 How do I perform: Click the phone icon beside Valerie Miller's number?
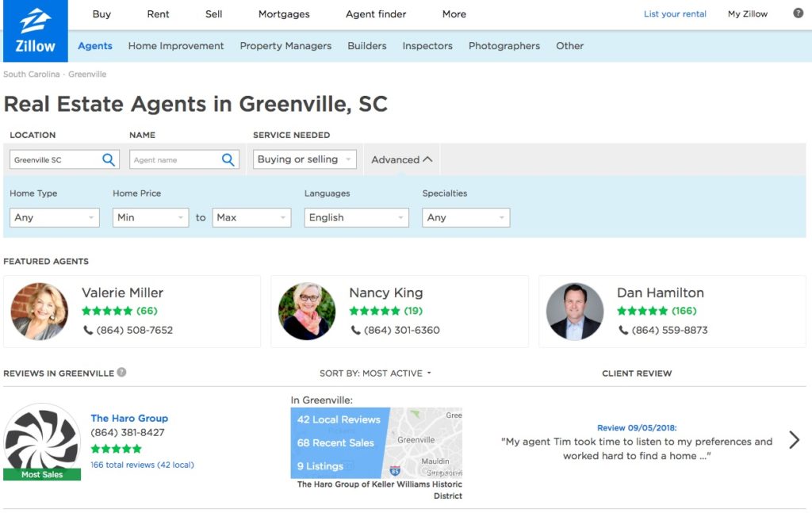88,330
